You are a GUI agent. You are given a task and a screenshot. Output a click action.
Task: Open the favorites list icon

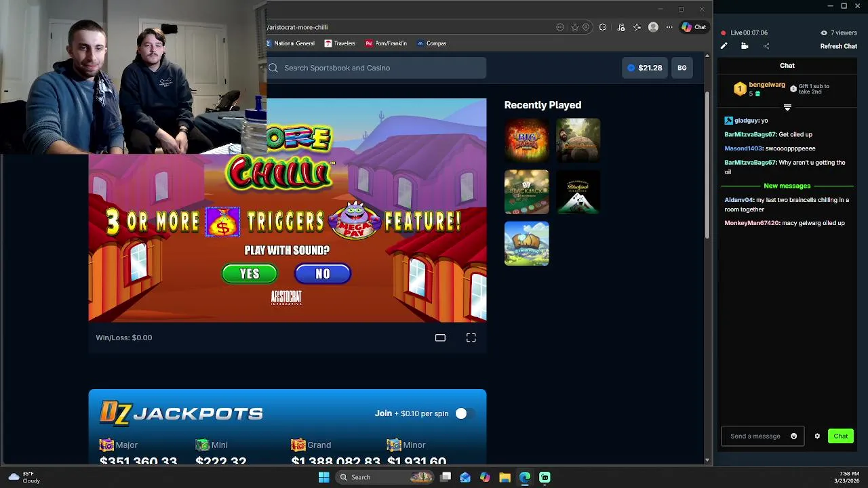click(x=637, y=27)
